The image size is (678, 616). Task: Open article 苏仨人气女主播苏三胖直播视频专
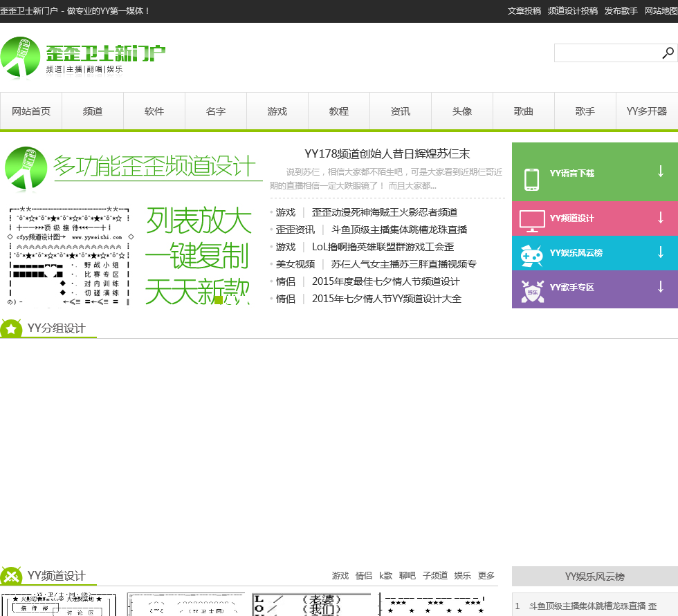coord(404,264)
